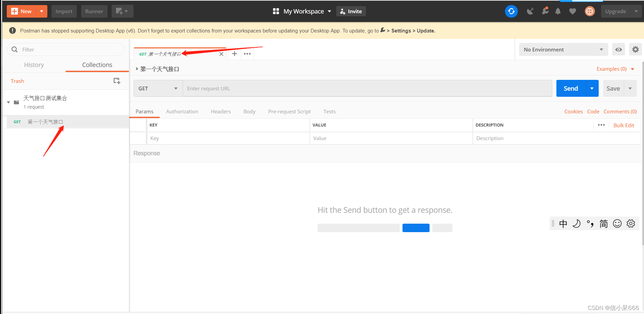
Task: Open the Save dropdown arrow
Action: click(630, 88)
